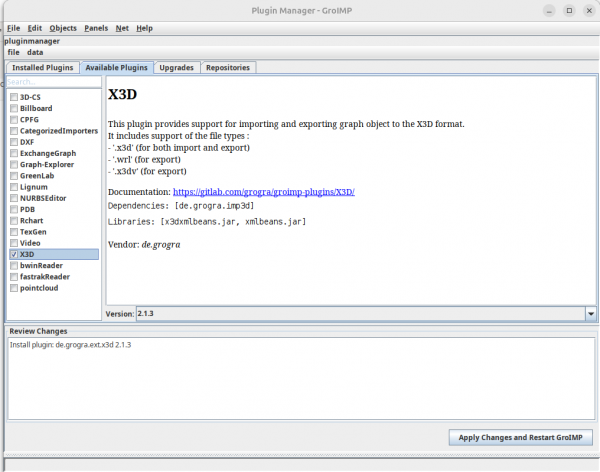Image resolution: width=600 pixels, height=472 pixels.
Task: Uncheck the X3D plugin checkbox
Action: pos(13,255)
